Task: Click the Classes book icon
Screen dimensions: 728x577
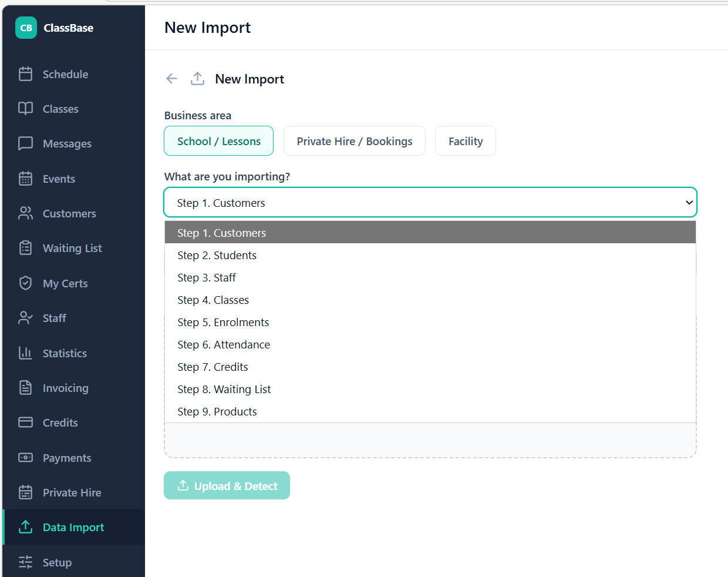Action: pos(25,109)
